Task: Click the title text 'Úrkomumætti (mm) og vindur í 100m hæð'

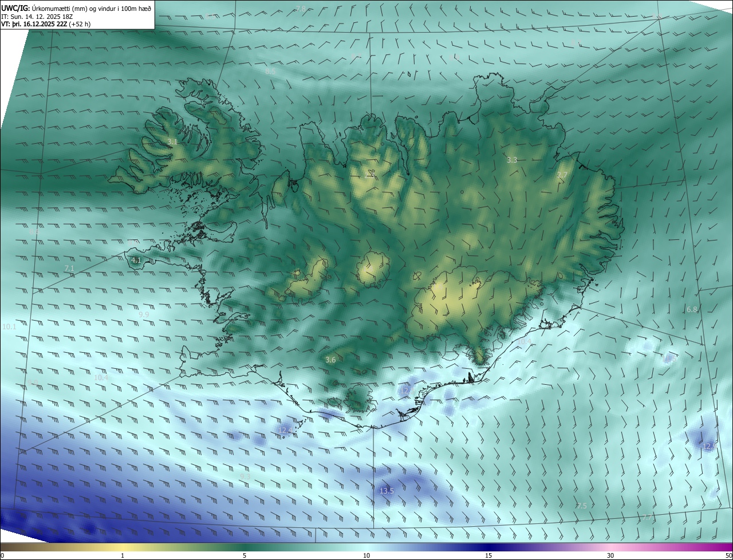Action: coord(92,9)
